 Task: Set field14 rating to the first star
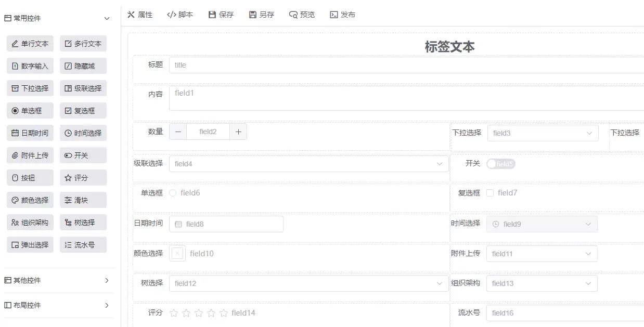[x=174, y=313]
